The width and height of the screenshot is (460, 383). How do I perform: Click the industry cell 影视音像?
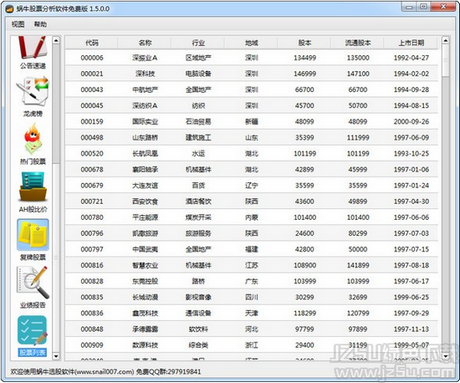tap(198, 297)
